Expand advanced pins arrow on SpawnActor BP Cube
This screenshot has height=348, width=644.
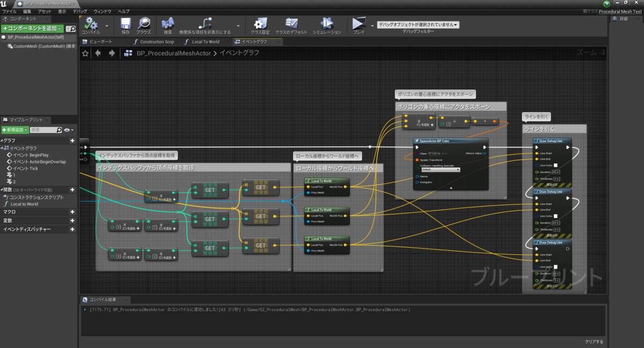click(451, 188)
